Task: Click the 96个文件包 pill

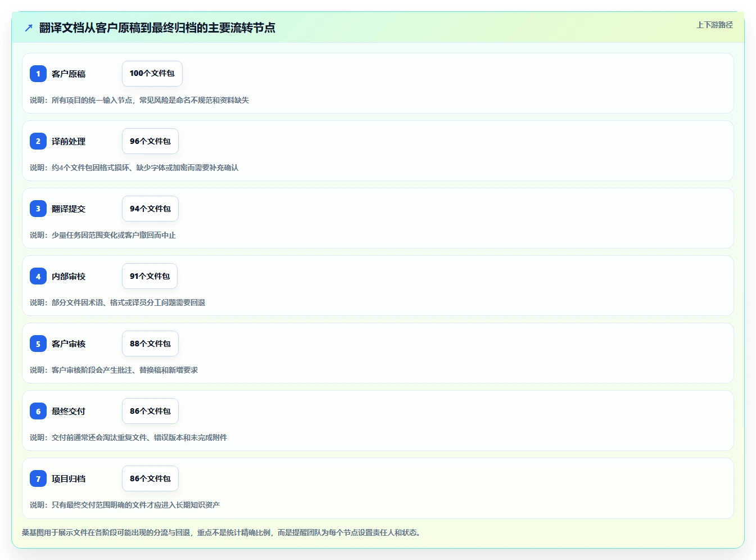Action: 150,141
